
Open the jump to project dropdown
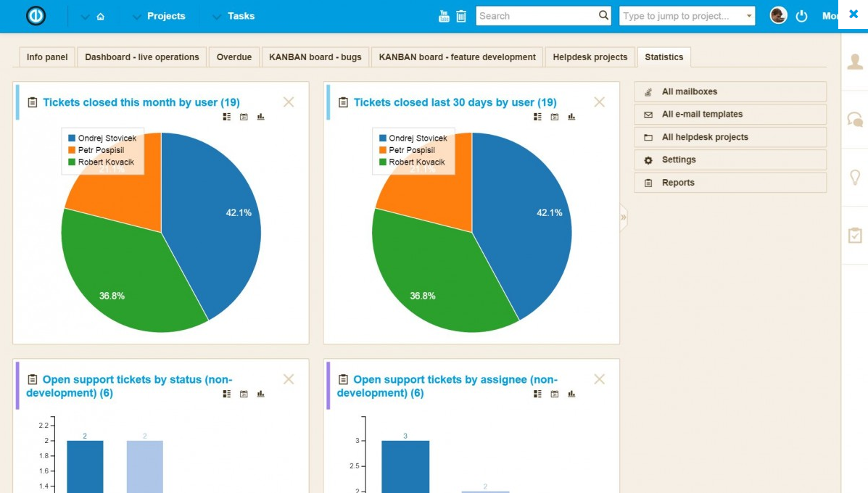[x=749, y=16]
